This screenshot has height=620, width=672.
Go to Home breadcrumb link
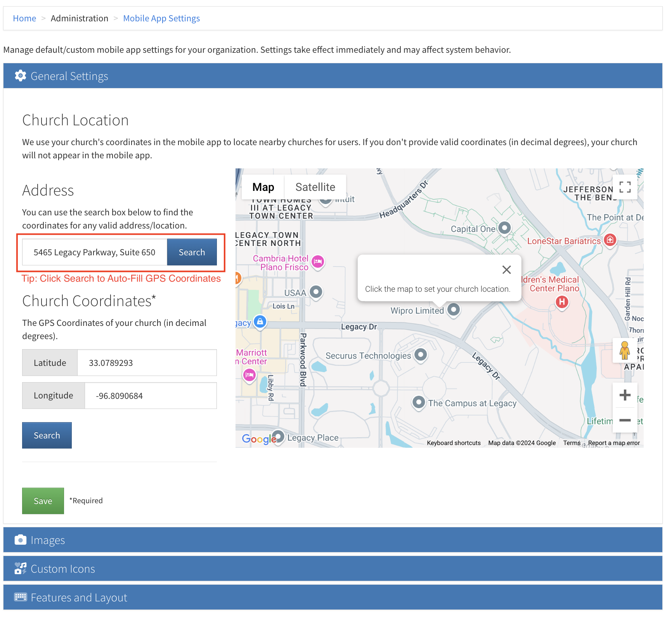(x=24, y=18)
